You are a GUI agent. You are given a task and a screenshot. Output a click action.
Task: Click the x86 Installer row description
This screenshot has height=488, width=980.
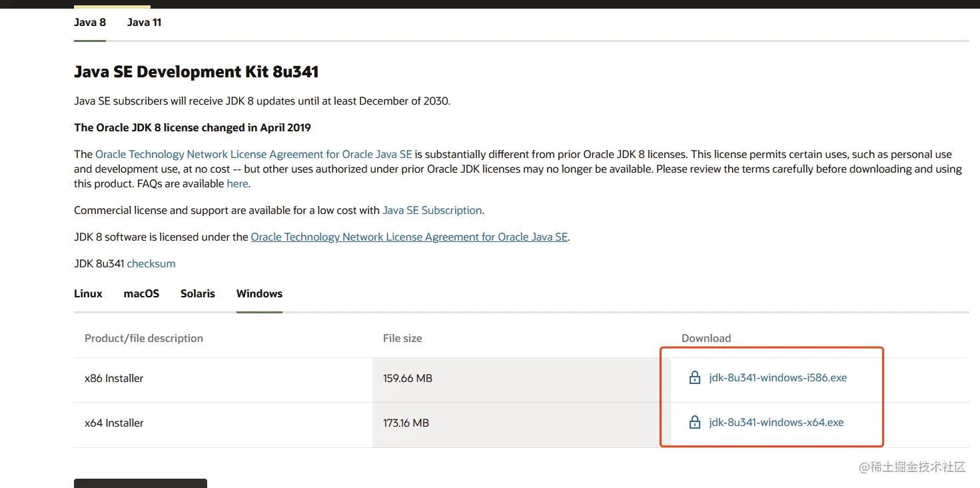114,378
